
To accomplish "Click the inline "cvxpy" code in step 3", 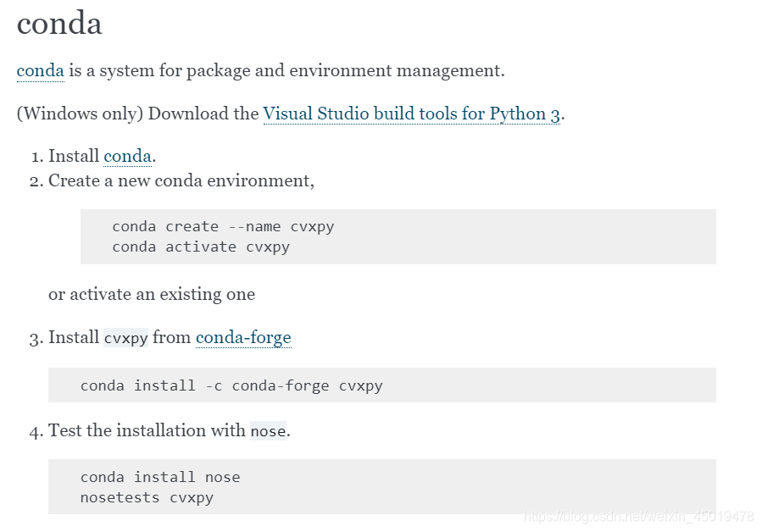I will [125, 338].
